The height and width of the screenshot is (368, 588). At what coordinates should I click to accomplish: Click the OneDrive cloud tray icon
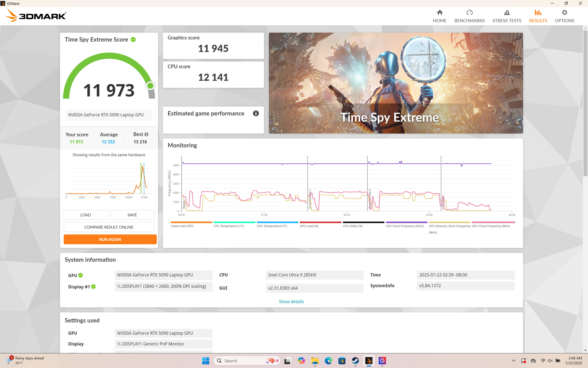click(x=533, y=361)
